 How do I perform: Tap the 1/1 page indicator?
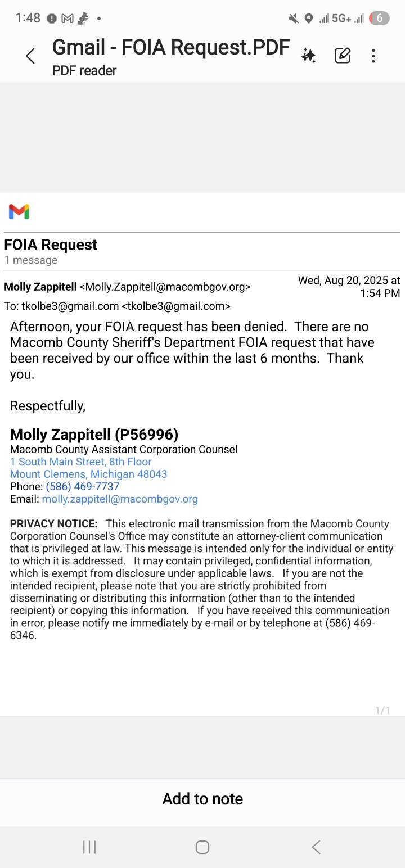382,711
